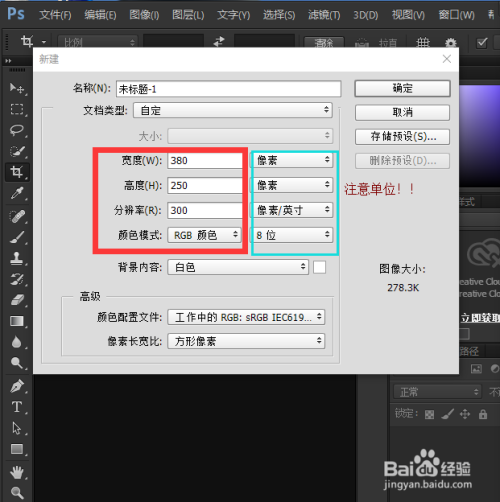The width and height of the screenshot is (500, 502).
Task: Select the Lasso tool
Action: 17,130
